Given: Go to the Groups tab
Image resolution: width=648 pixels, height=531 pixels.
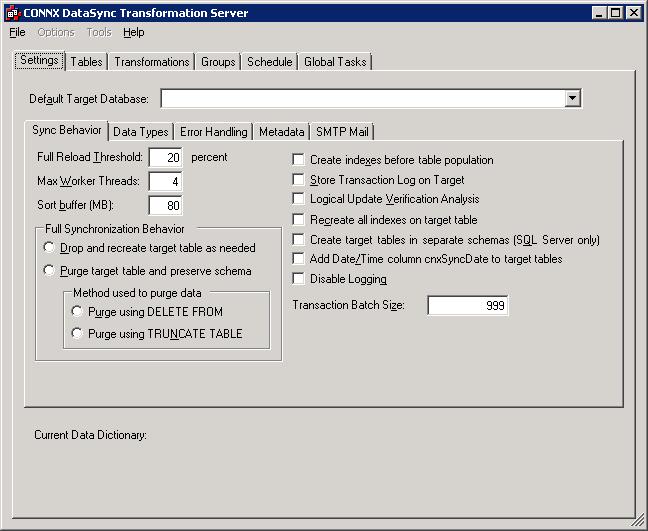Looking at the screenshot, I should point(218,62).
